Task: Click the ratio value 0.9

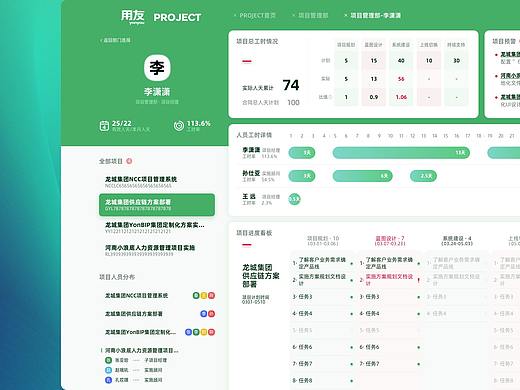Action: 374,97
